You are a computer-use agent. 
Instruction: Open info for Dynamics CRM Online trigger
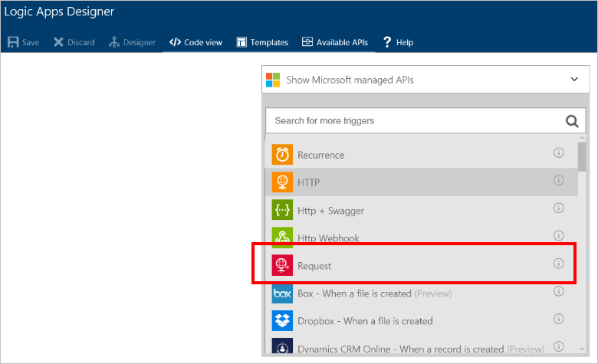(x=559, y=346)
